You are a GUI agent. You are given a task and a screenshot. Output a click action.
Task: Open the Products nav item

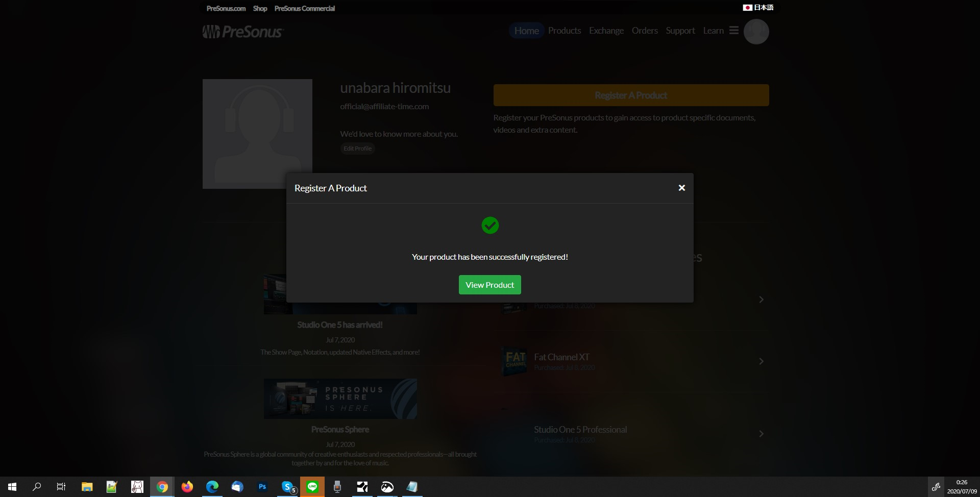[565, 31]
